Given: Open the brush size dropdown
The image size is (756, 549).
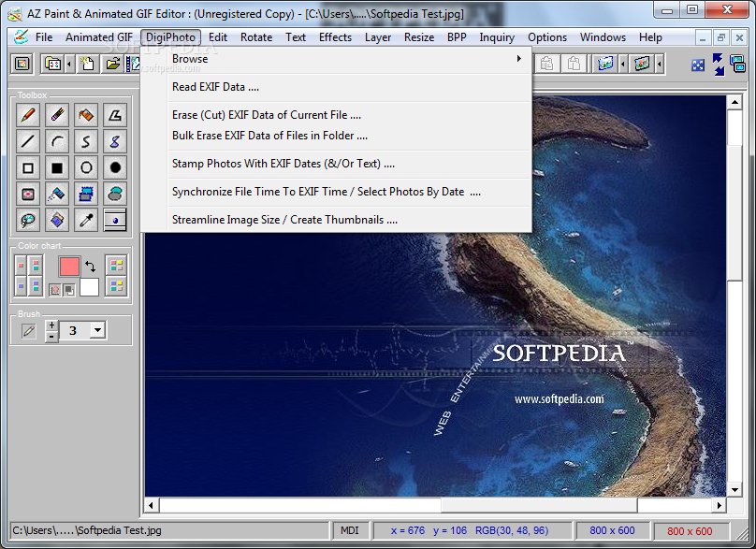Looking at the screenshot, I should (98, 330).
